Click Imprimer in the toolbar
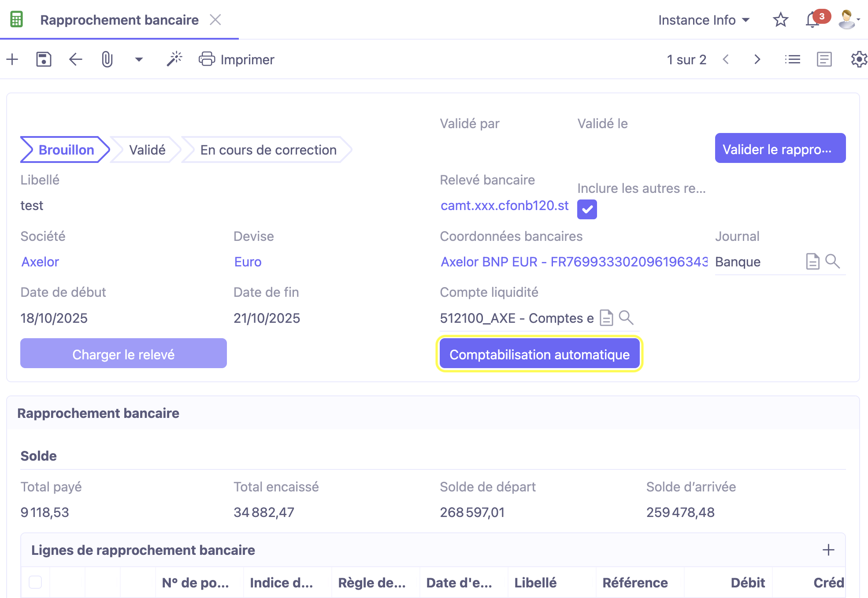This screenshot has height=598, width=868. tap(237, 59)
